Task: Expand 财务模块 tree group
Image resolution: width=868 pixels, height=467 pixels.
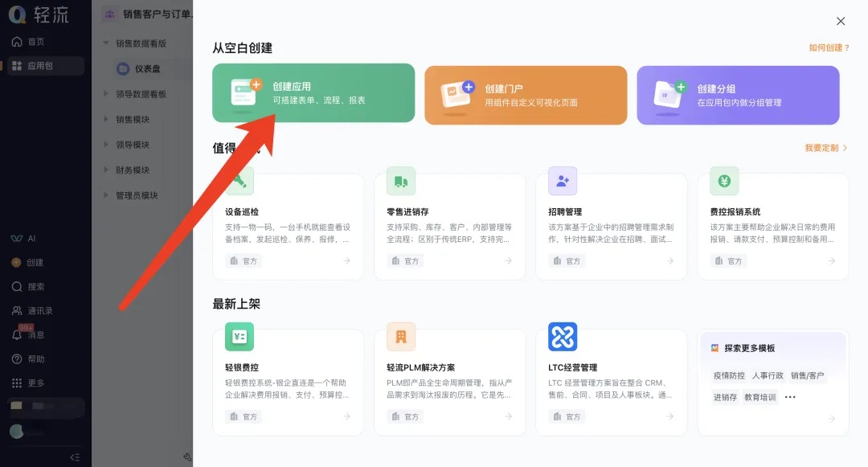Action: point(106,170)
